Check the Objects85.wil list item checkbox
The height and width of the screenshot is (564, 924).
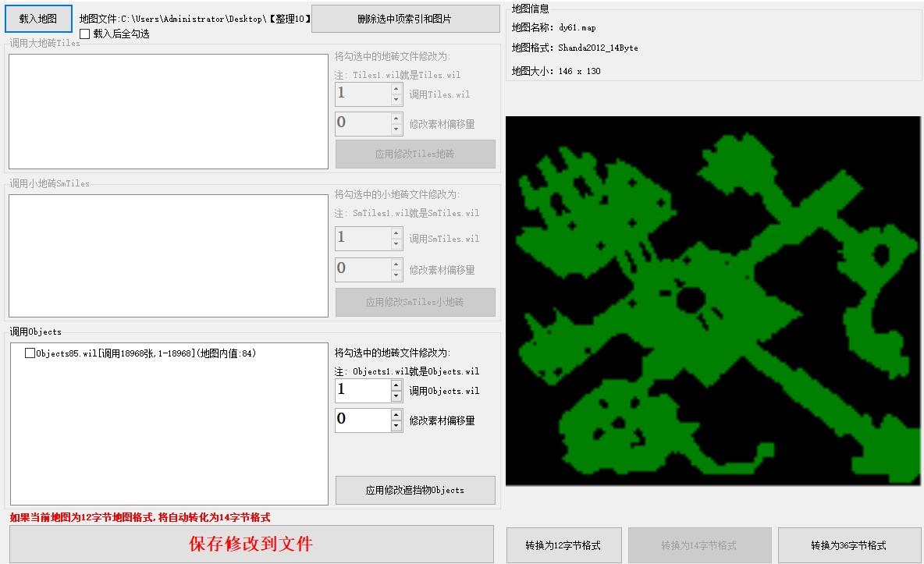click(x=30, y=353)
